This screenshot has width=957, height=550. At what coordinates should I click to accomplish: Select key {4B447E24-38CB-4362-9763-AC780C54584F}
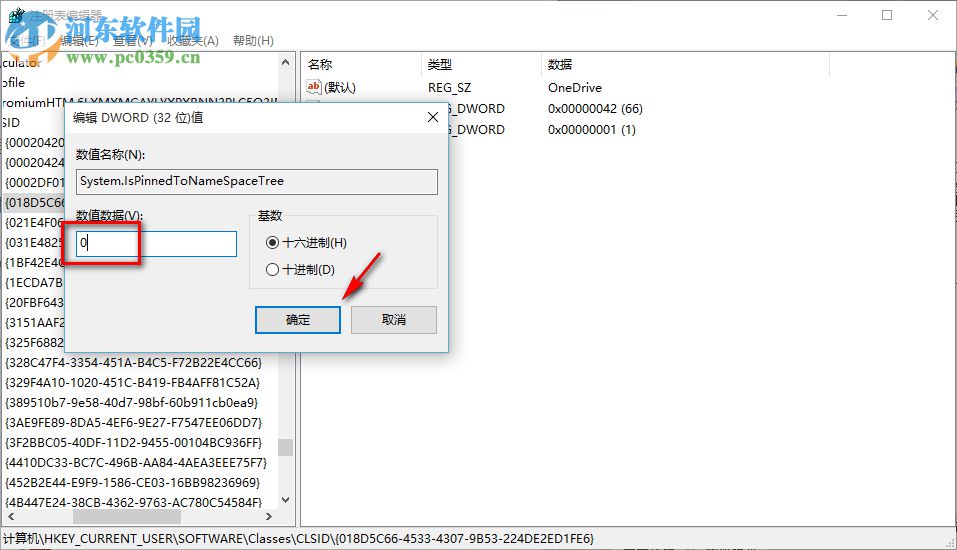coord(134,503)
